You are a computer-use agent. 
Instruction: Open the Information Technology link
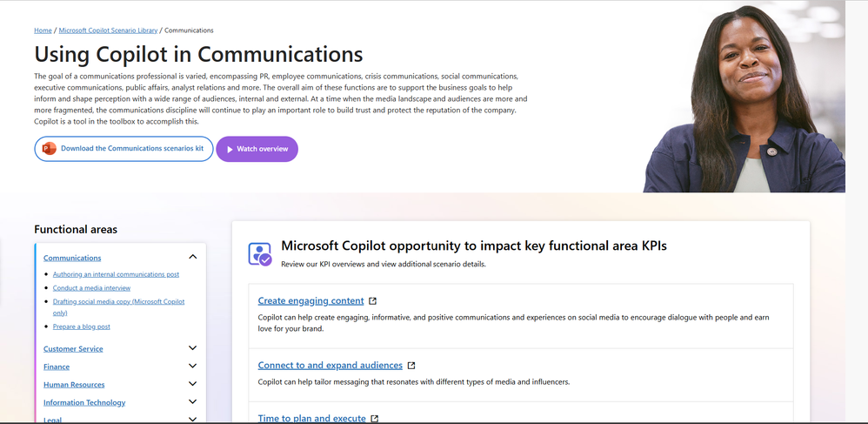(84, 402)
